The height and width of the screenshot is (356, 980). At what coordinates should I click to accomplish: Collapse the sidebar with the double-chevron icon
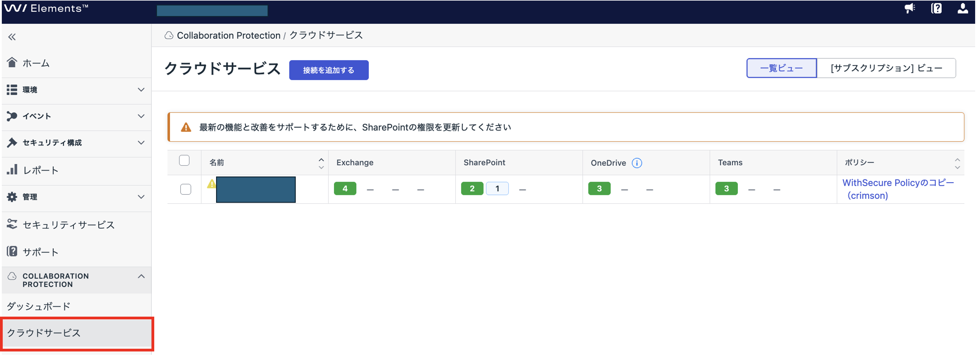pyautogui.click(x=12, y=37)
